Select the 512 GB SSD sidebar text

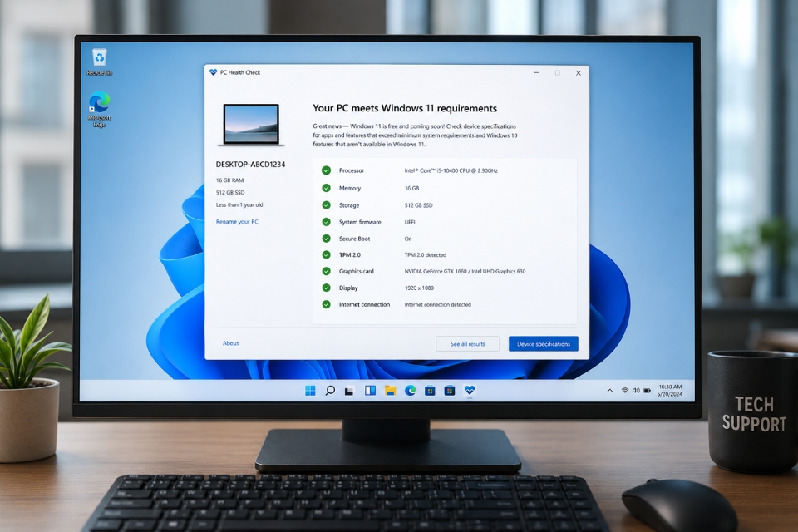(230, 193)
